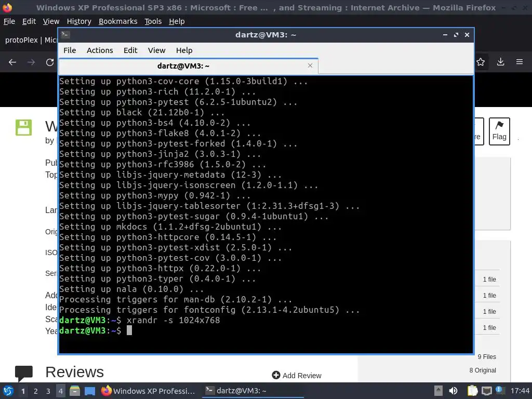
Task: Maximize the dartz@VM3 terminal window
Action: 456,35
